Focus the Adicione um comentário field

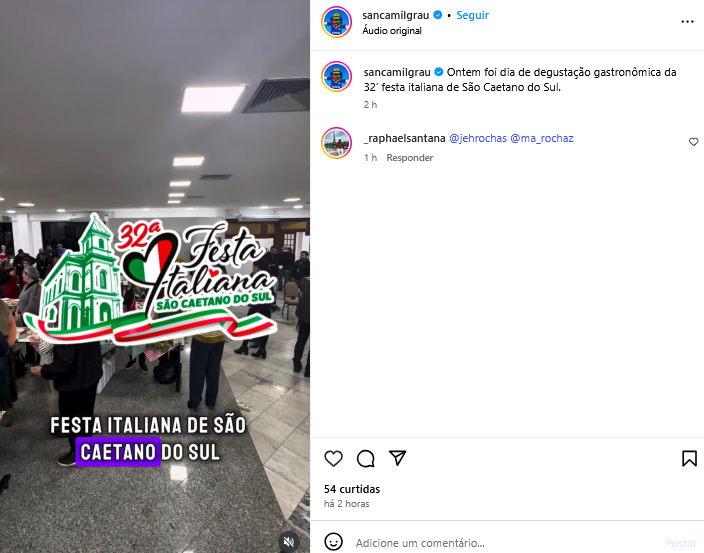pyautogui.click(x=505, y=543)
